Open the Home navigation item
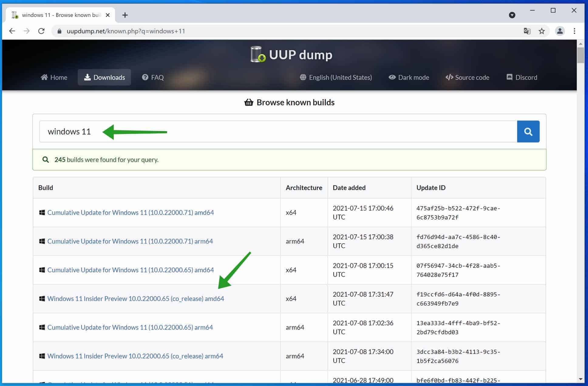This screenshot has height=386, width=588. 54,77
